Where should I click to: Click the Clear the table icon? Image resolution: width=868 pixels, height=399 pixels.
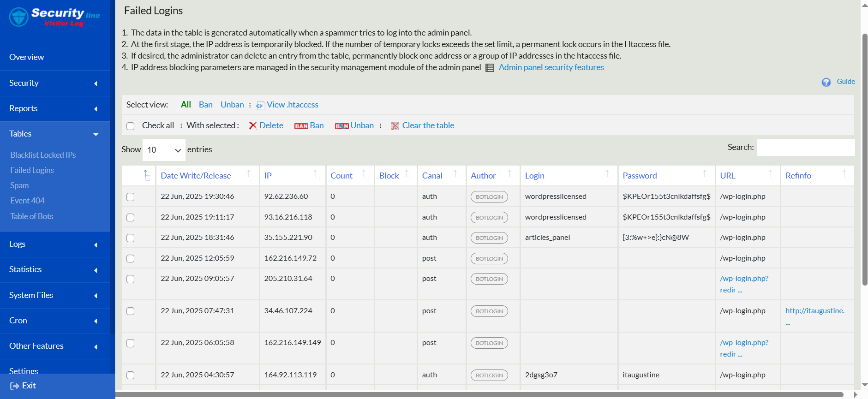coord(395,126)
